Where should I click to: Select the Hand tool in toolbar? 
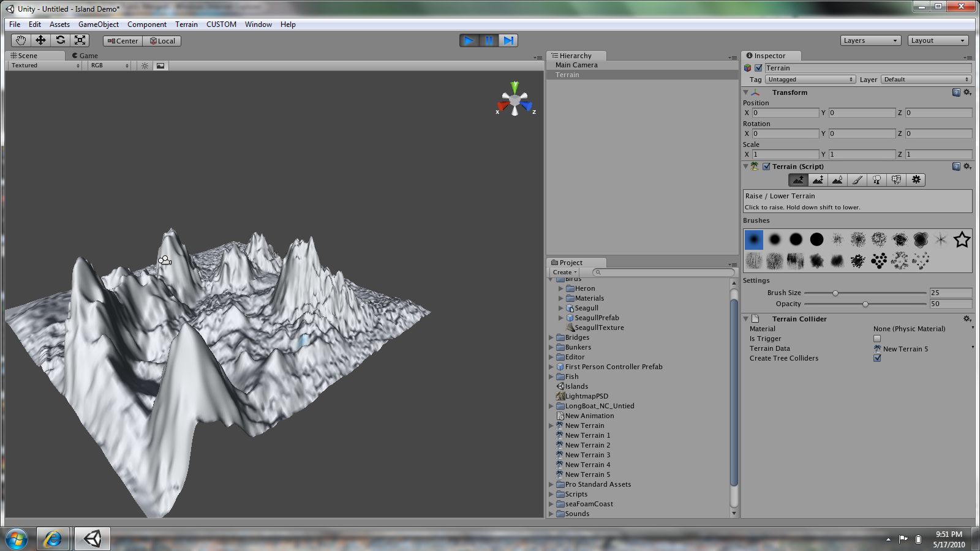point(21,40)
